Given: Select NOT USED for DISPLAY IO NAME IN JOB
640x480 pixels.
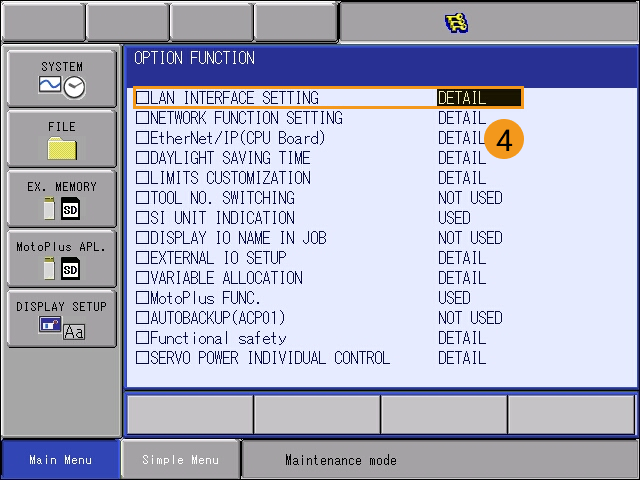Looking at the screenshot, I should point(470,238).
